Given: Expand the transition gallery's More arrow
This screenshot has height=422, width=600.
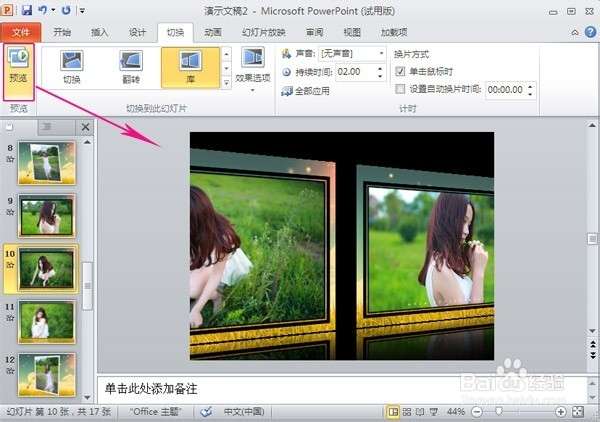Looking at the screenshot, I should click(226, 84).
